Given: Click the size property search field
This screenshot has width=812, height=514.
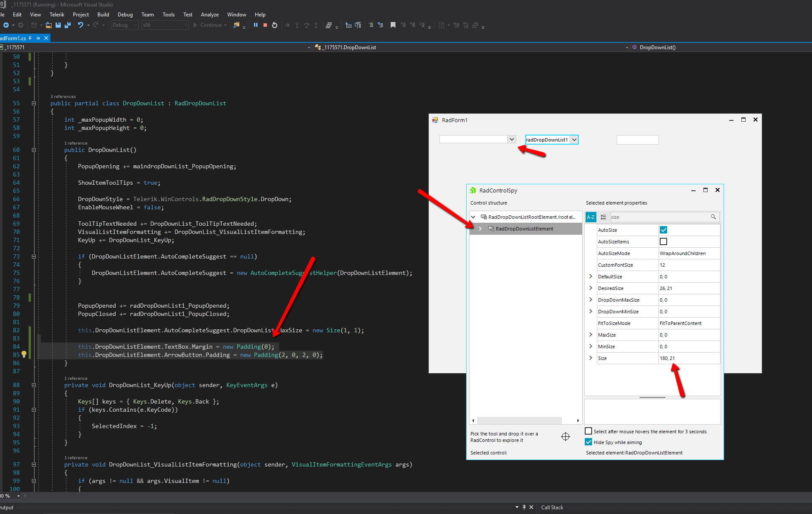Looking at the screenshot, I should pos(659,217).
